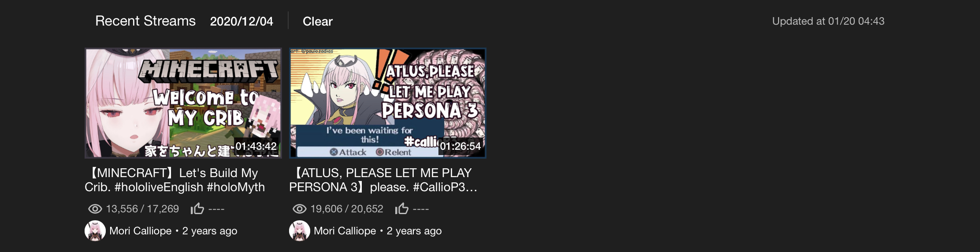This screenshot has height=252, width=980.
Task: Open the ATLUS, PLEASE LET ME PLAY title link
Action: [x=382, y=180]
